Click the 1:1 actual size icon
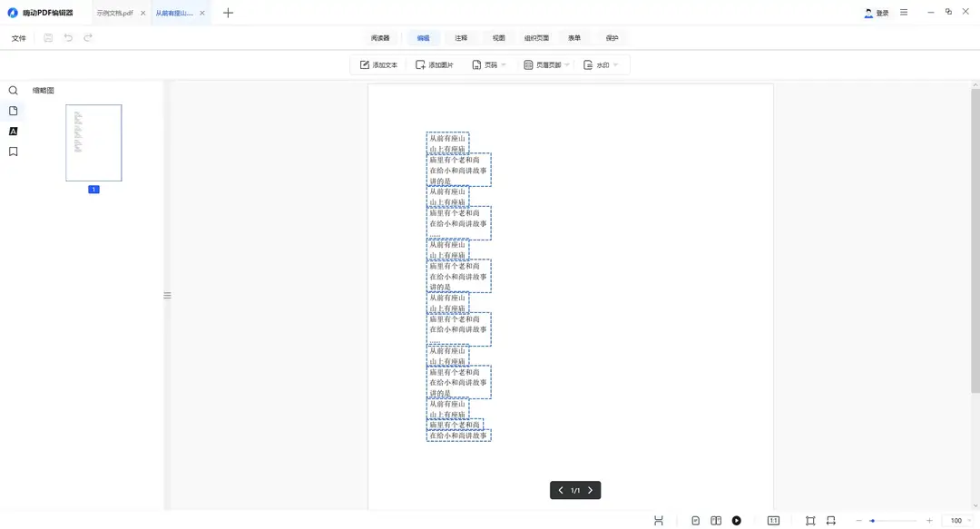 pyautogui.click(x=773, y=520)
